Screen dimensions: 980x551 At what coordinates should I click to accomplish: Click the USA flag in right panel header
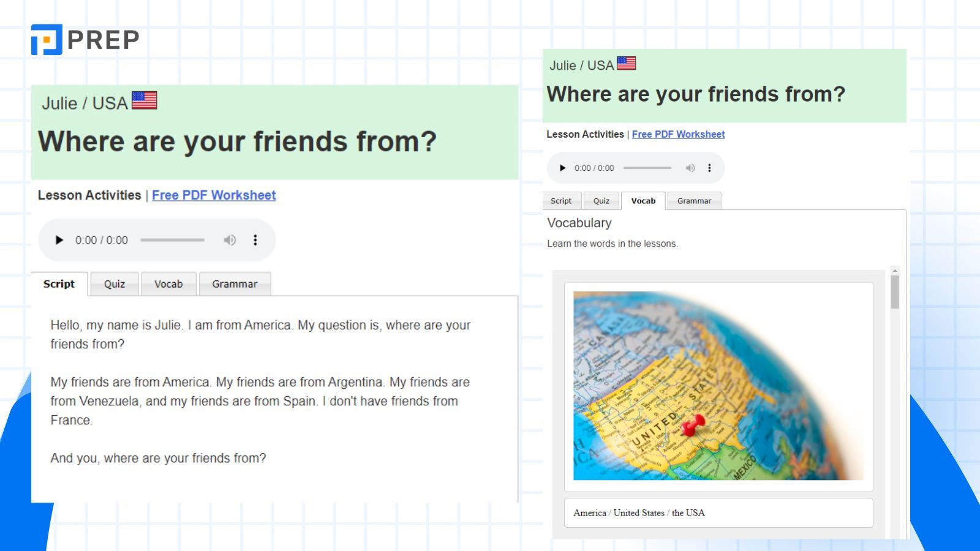coord(626,63)
